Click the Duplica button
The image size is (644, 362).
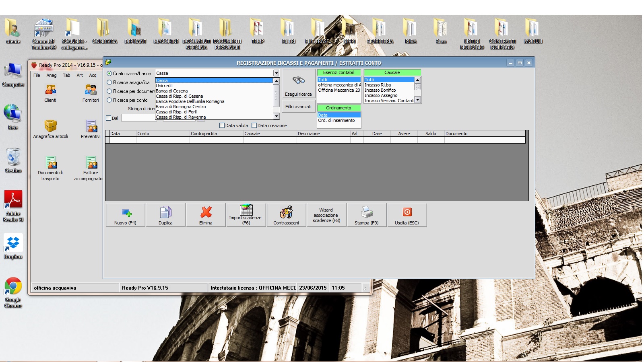[165, 215]
